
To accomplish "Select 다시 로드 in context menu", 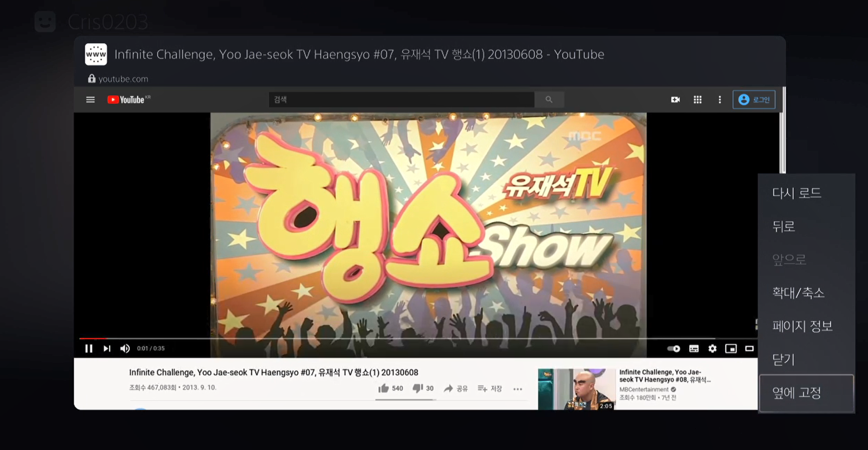I will coord(797,193).
